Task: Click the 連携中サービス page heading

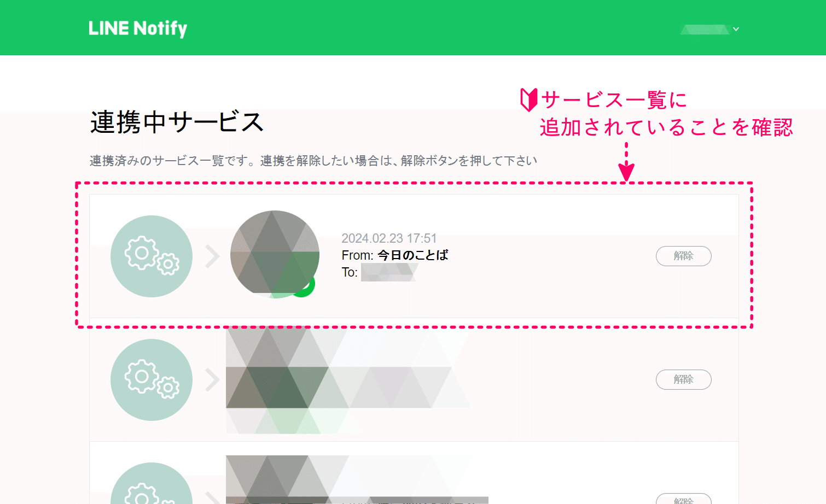Action: click(177, 122)
